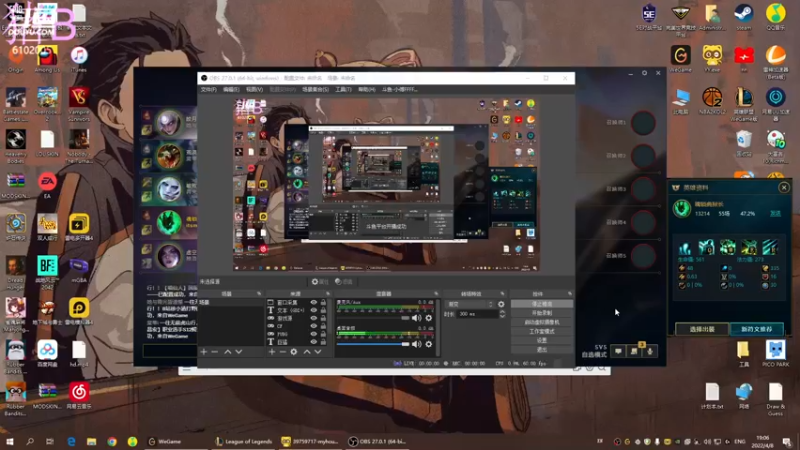This screenshot has width=800, height=450.
Task: Open the PICO PARK desktop shortcut
Action: [776, 354]
